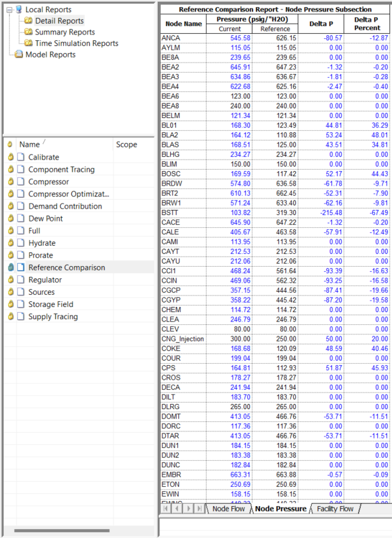Select the Regulator report

point(45,280)
